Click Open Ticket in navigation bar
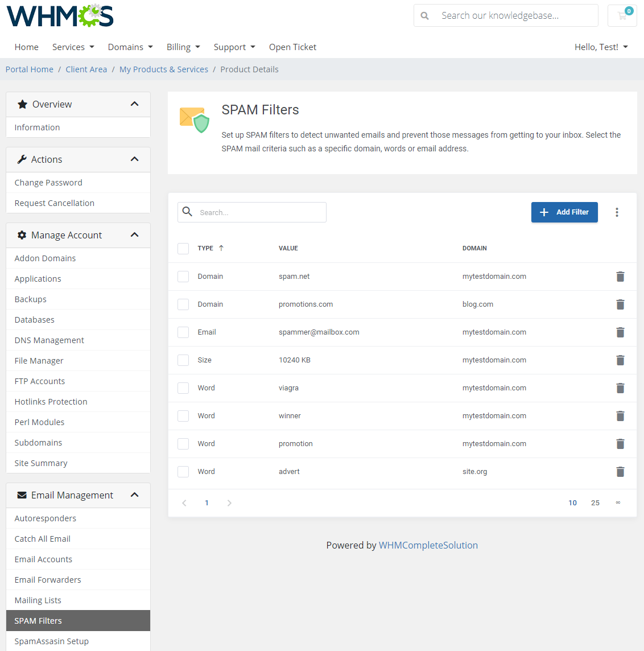Viewport: 644px width, 651px height. [x=292, y=47]
